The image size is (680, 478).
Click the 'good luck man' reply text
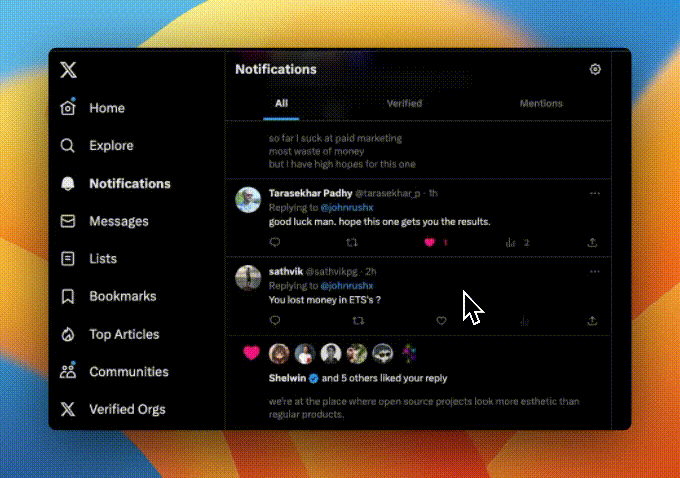pos(379,222)
